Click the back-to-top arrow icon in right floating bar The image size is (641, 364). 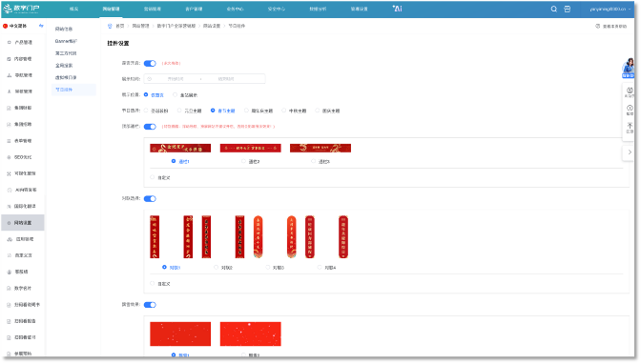point(630,126)
